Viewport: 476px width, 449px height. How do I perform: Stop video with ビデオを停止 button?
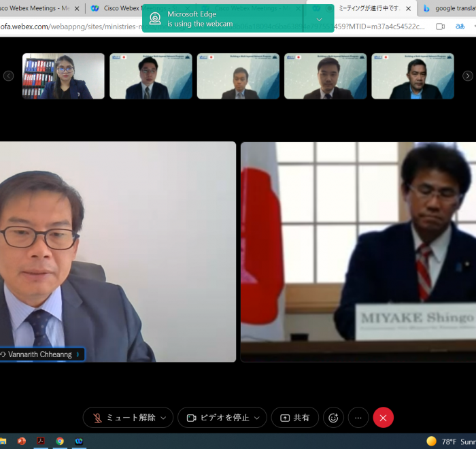click(218, 418)
